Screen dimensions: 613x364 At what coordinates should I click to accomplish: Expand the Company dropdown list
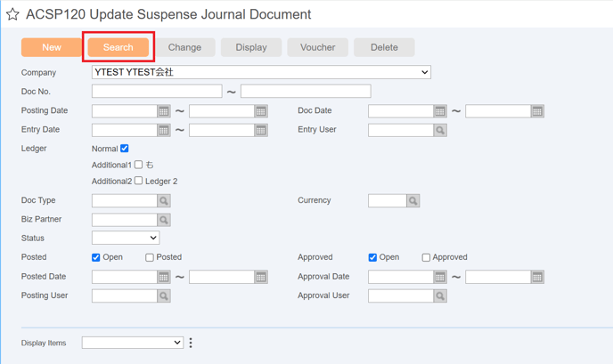point(261,72)
